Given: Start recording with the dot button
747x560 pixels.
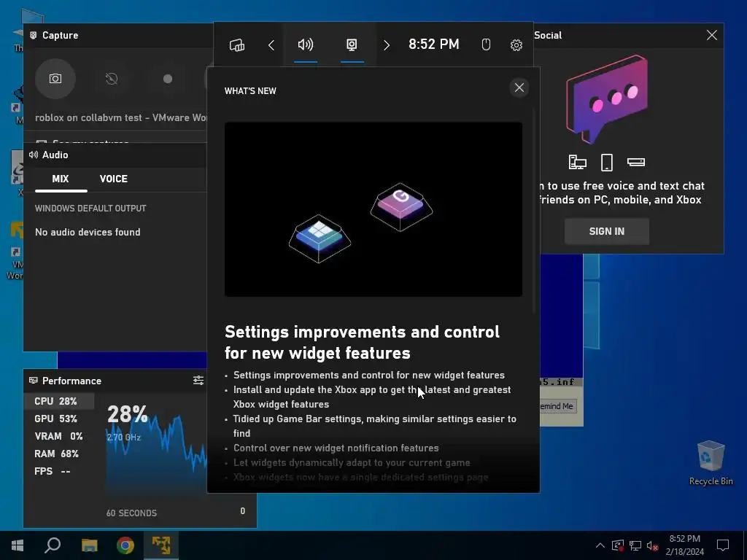Looking at the screenshot, I should click(168, 79).
